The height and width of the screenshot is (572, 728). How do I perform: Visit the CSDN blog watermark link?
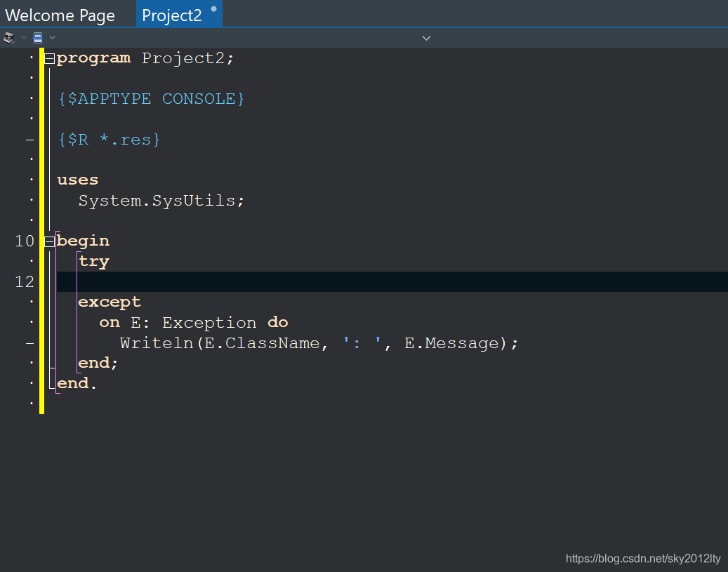tap(642, 558)
